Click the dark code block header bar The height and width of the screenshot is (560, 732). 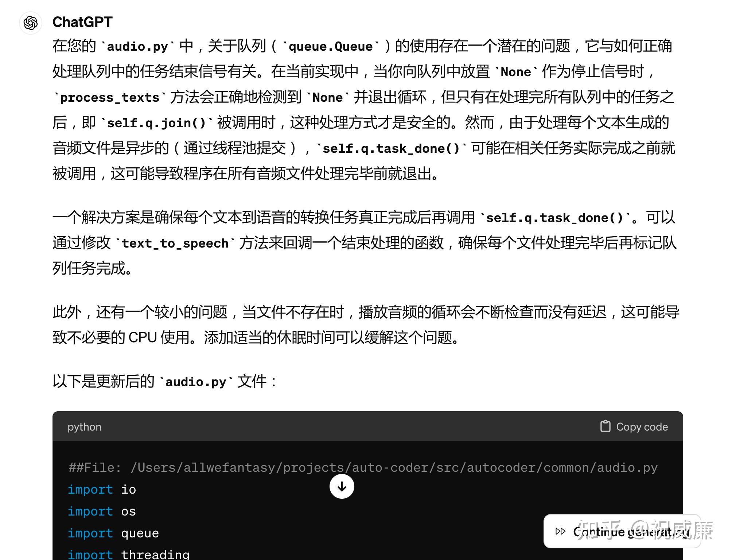click(365, 427)
